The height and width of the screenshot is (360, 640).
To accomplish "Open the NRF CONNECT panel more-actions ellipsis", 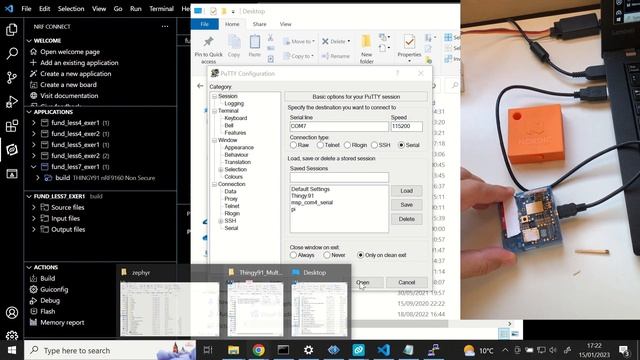I will (x=164, y=27).
